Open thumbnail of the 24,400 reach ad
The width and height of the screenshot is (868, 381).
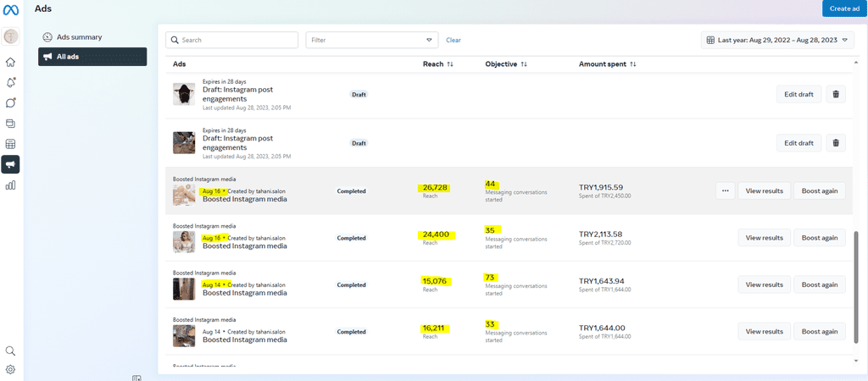pyautogui.click(x=184, y=241)
